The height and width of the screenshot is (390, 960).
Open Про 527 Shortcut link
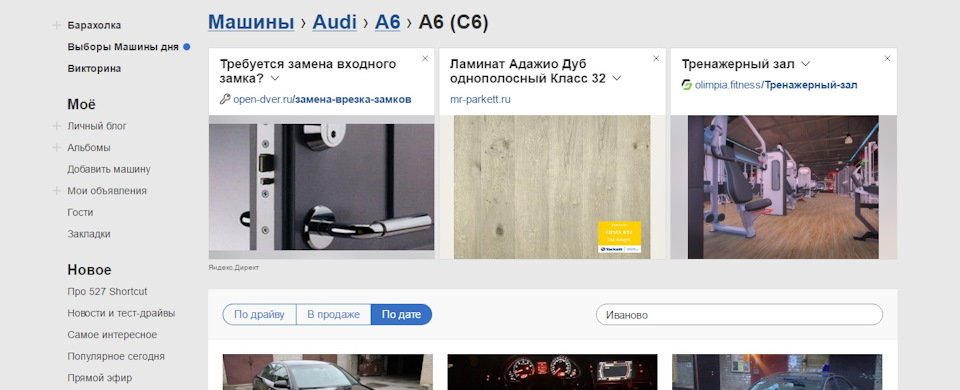click(107, 291)
